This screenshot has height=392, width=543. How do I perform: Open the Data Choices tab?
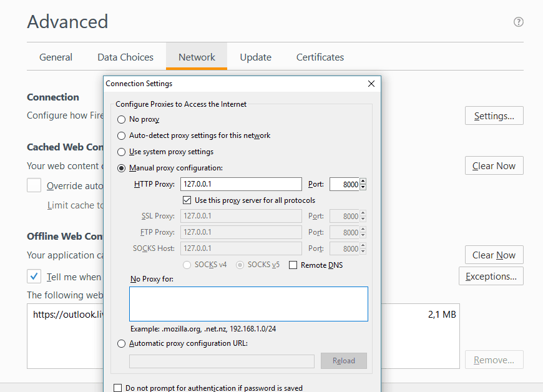125,57
